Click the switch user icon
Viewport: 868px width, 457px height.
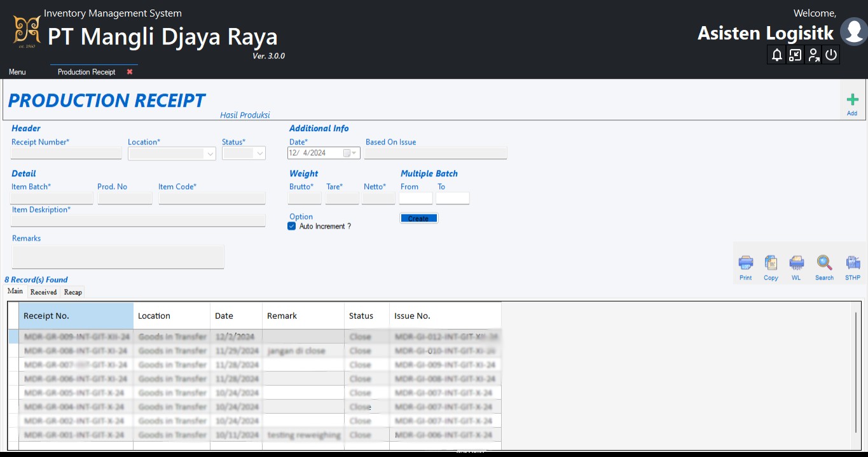click(813, 55)
